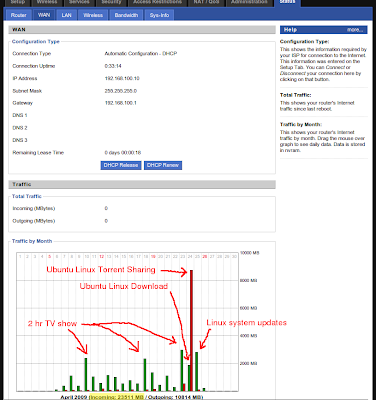Select the gateway value 192.168.100.1
This screenshot has width=376, height=400.
pyautogui.click(x=121, y=103)
